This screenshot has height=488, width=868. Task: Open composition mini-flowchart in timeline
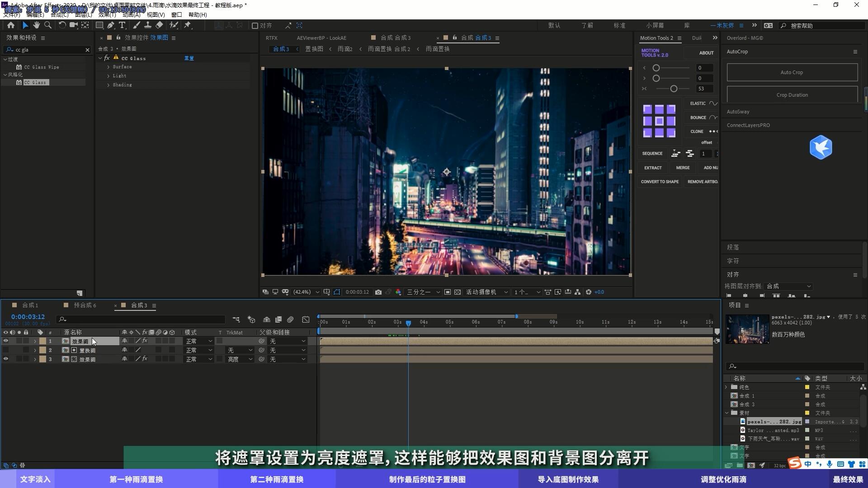pyautogui.click(x=236, y=319)
